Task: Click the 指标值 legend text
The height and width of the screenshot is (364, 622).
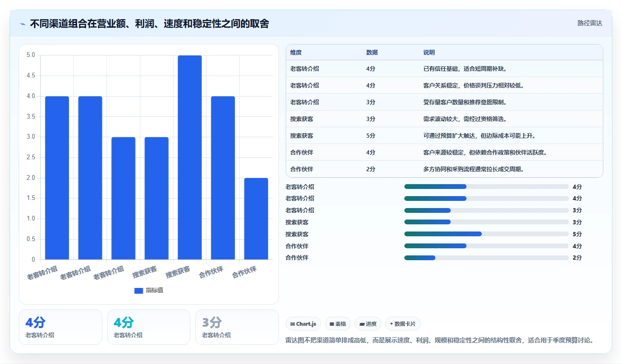Action: (x=155, y=290)
